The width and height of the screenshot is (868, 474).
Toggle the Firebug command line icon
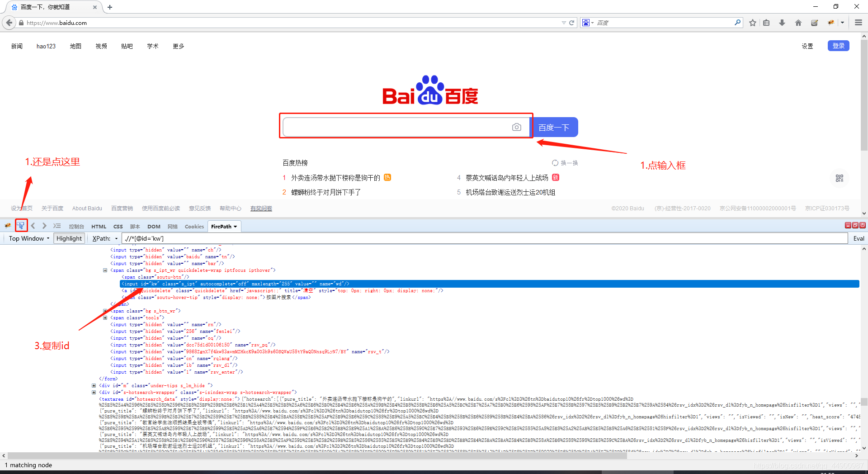(x=57, y=226)
